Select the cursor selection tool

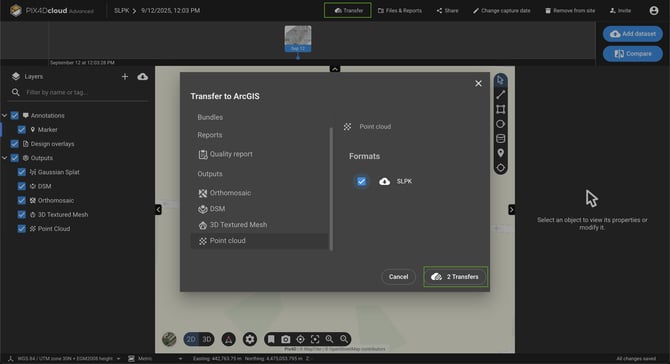click(500, 80)
